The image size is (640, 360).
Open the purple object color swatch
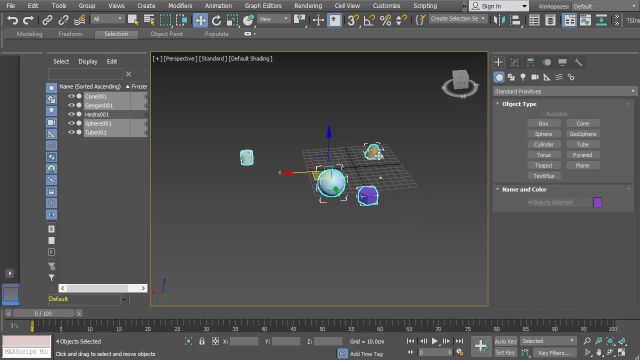(598, 202)
